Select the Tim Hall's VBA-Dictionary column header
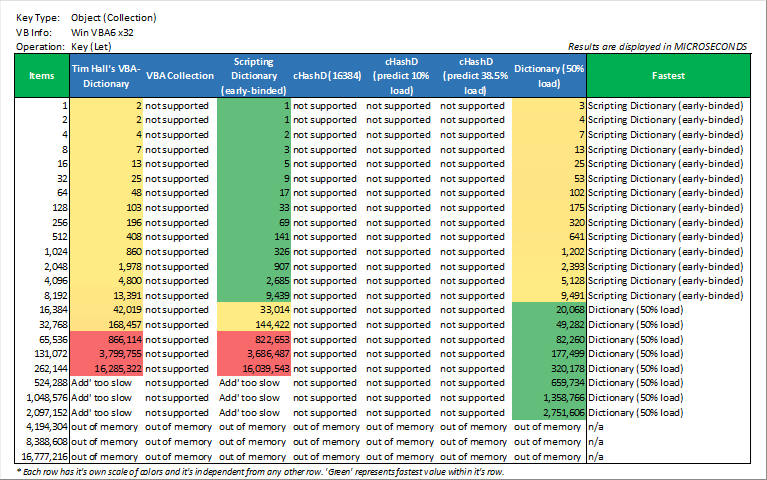The height and width of the screenshot is (480, 767). point(107,75)
